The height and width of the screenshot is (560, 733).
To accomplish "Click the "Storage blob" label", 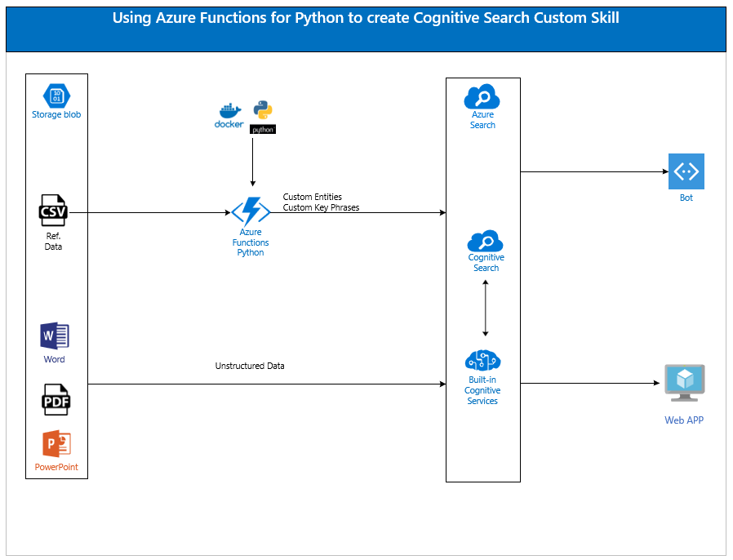I will (x=56, y=114).
